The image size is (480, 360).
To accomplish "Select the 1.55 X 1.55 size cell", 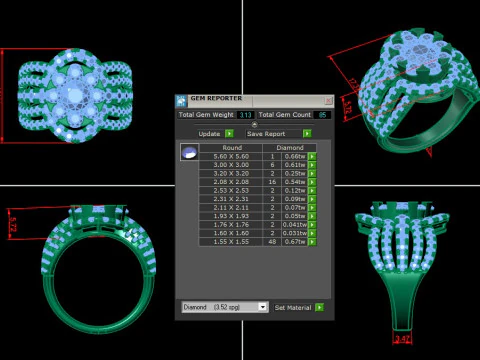I will (x=231, y=242).
